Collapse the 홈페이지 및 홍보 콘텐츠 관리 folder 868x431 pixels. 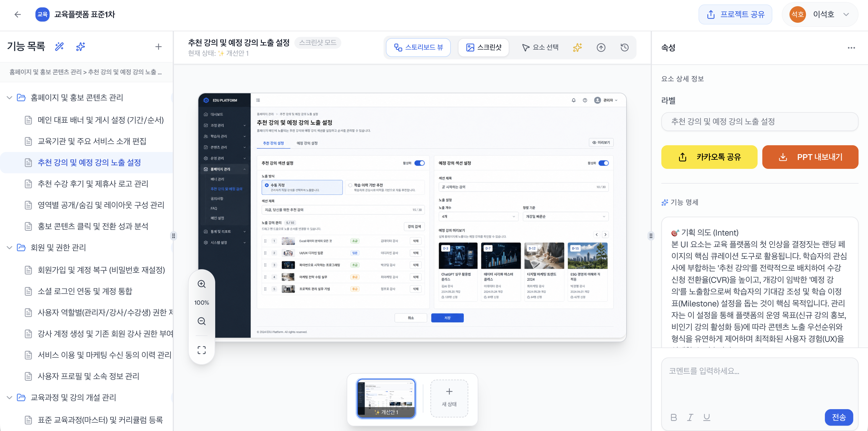point(9,98)
